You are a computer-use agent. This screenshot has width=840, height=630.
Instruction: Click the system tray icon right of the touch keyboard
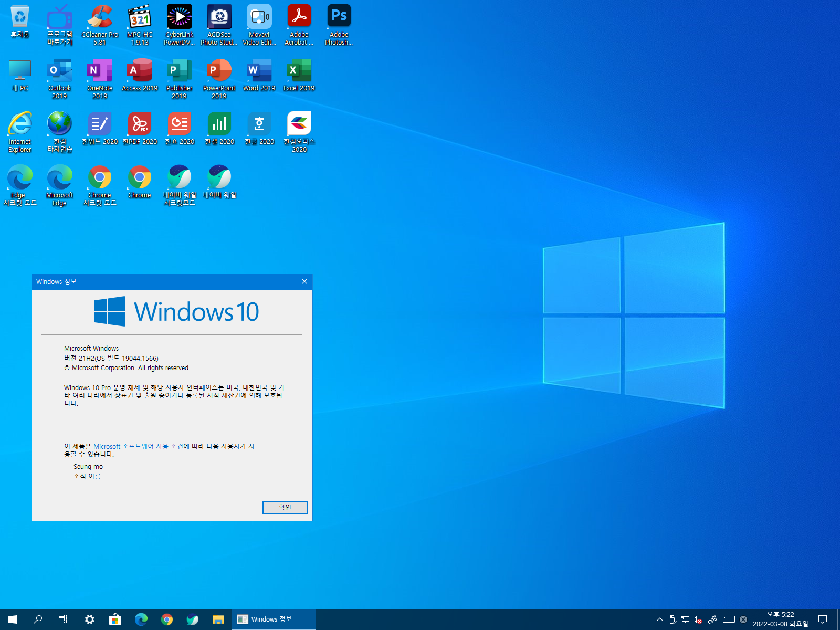point(743,619)
